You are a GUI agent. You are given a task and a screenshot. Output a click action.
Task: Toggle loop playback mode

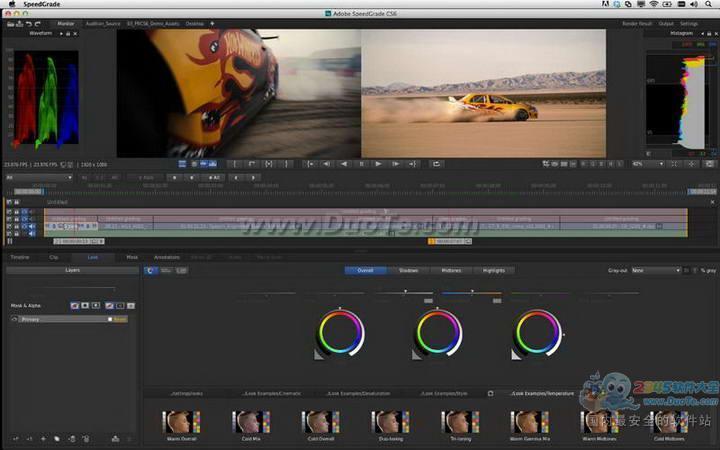click(436, 164)
